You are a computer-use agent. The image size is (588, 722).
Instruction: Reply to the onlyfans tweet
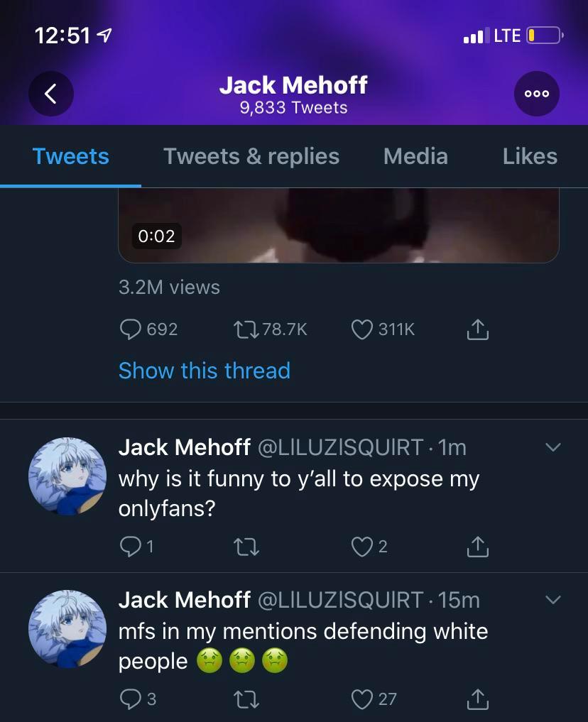(131, 546)
